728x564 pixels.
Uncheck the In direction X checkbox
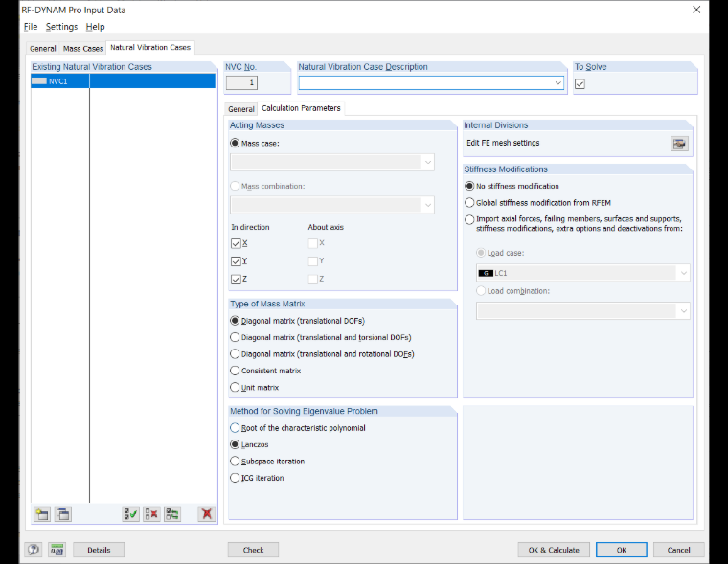236,243
